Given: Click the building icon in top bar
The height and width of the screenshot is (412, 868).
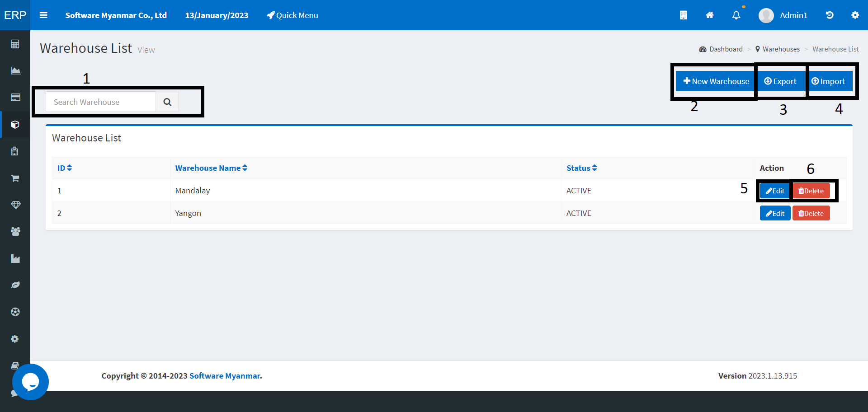Looking at the screenshot, I should 684,15.
